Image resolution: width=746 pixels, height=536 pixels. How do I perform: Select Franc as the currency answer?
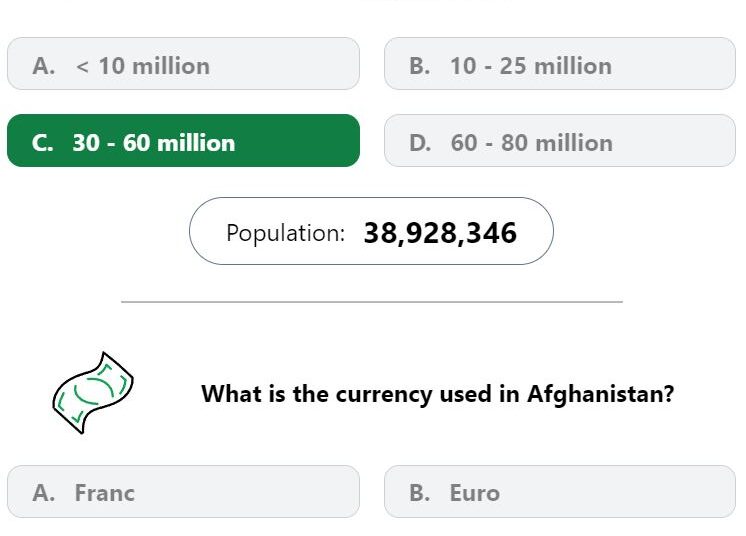point(183,491)
